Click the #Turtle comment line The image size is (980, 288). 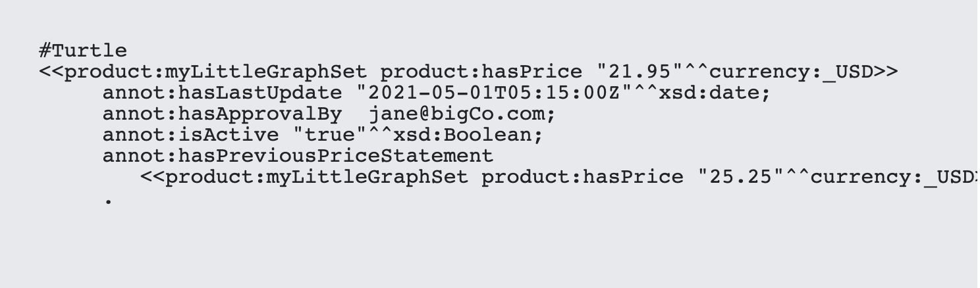(83, 50)
